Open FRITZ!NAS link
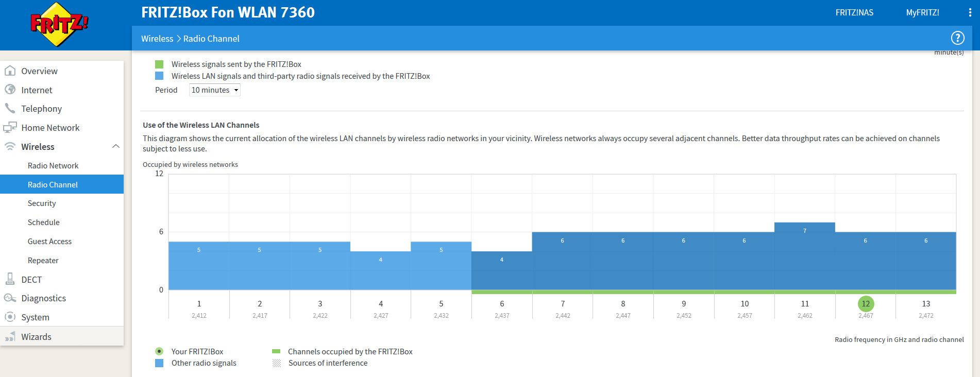980x377 pixels. click(854, 13)
